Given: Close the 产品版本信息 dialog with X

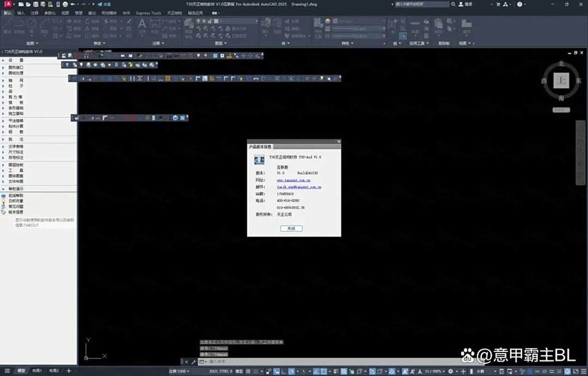Looking at the screenshot, I should (x=338, y=141).
